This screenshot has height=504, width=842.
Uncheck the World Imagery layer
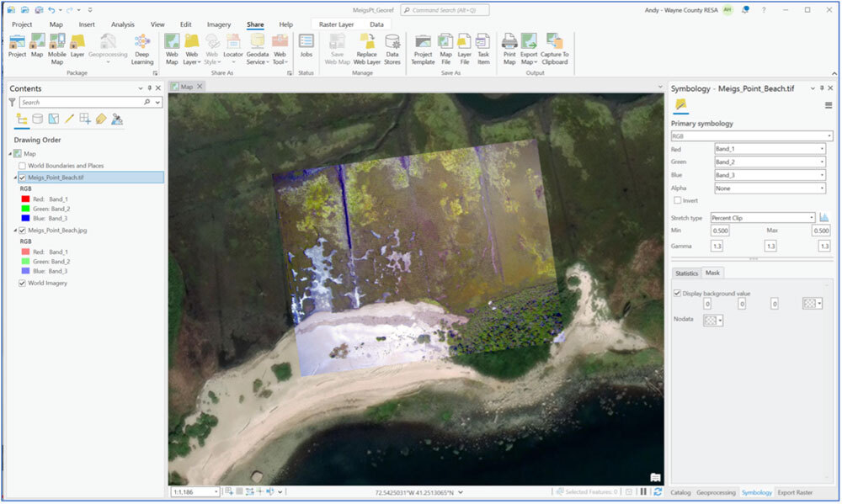[x=22, y=282]
